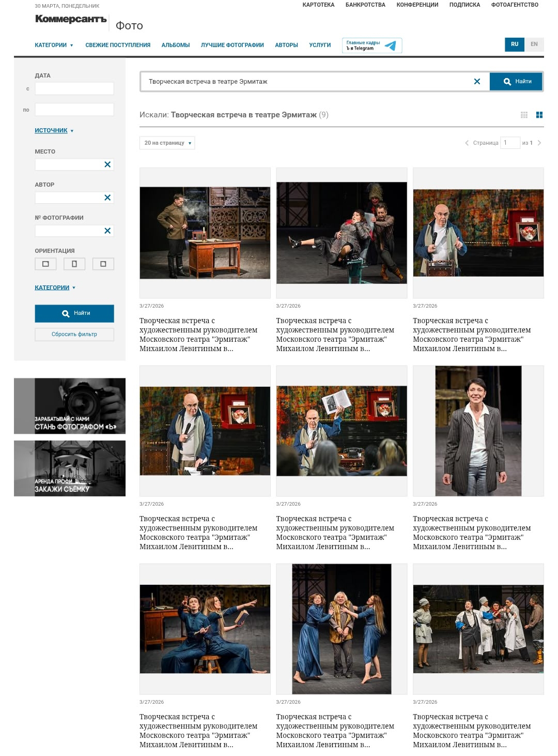Open КАРТОТЕКА in top bar
The image size is (558, 756).
[318, 5]
